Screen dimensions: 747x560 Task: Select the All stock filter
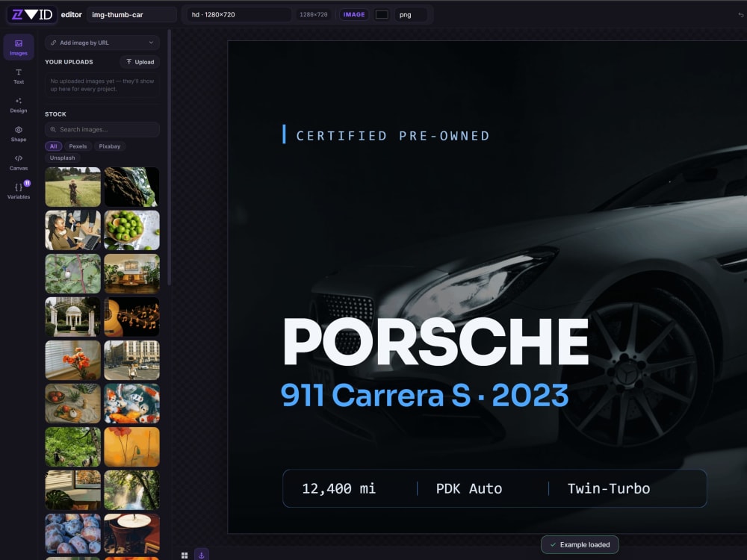(53, 146)
